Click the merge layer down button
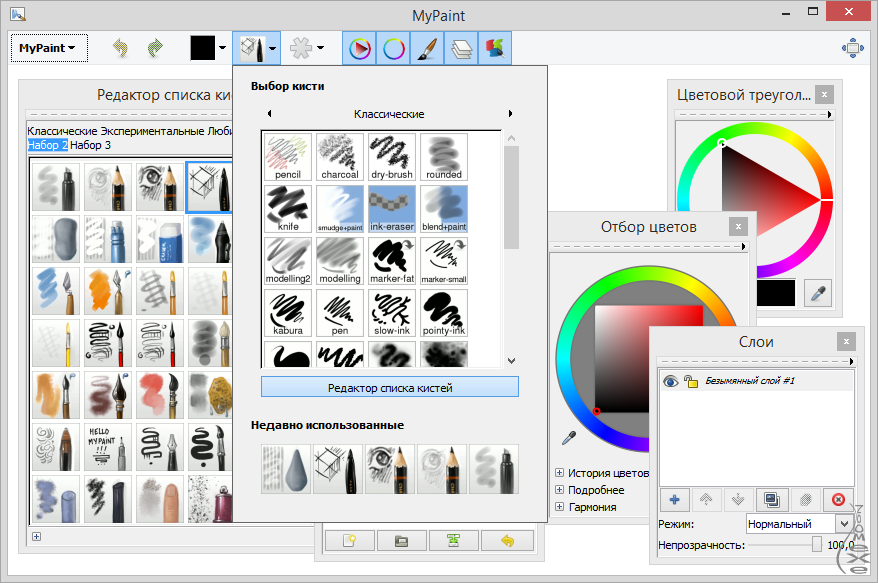 coord(805,500)
